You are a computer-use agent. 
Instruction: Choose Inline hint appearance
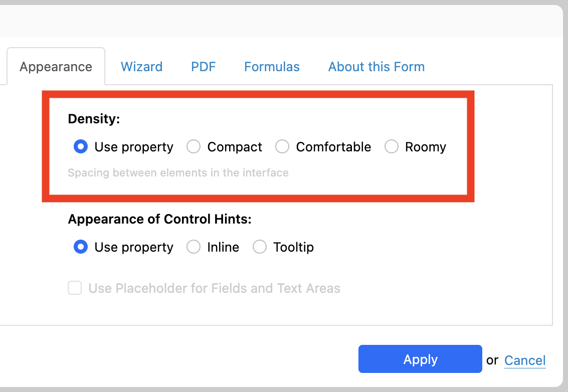pos(194,247)
